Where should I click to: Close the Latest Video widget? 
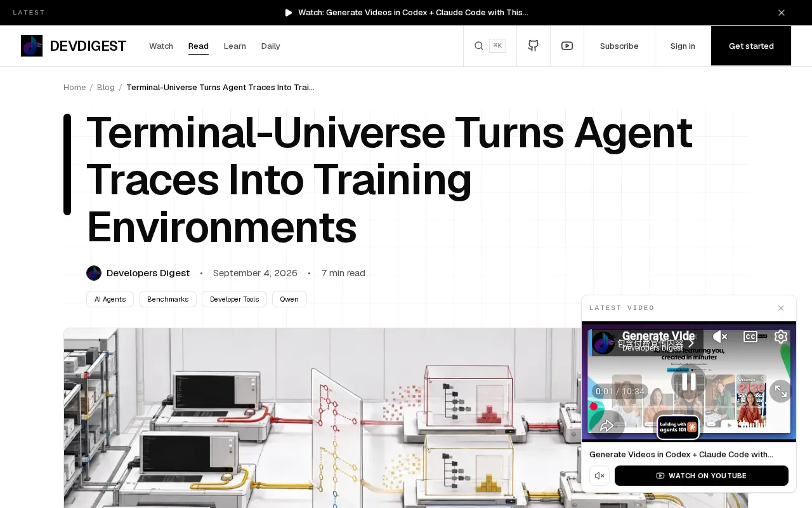(781, 308)
